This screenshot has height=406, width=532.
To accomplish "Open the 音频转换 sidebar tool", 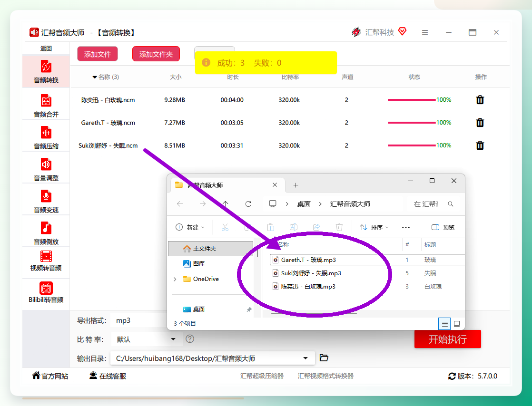I will tap(46, 71).
